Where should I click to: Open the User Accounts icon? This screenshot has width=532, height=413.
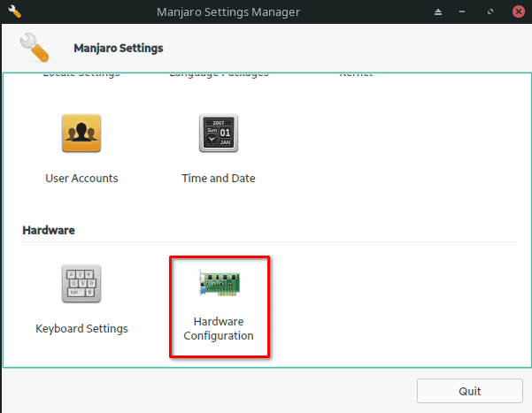[x=81, y=133]
